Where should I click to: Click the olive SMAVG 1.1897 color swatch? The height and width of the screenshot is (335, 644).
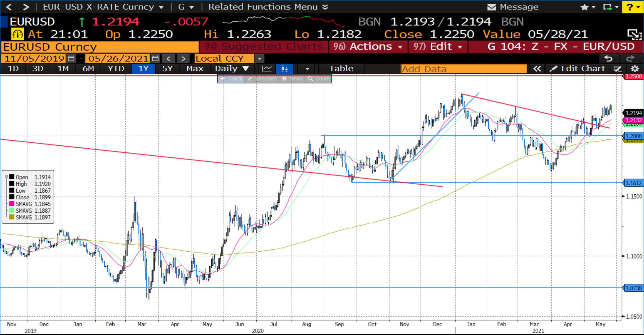click(12, 217)
